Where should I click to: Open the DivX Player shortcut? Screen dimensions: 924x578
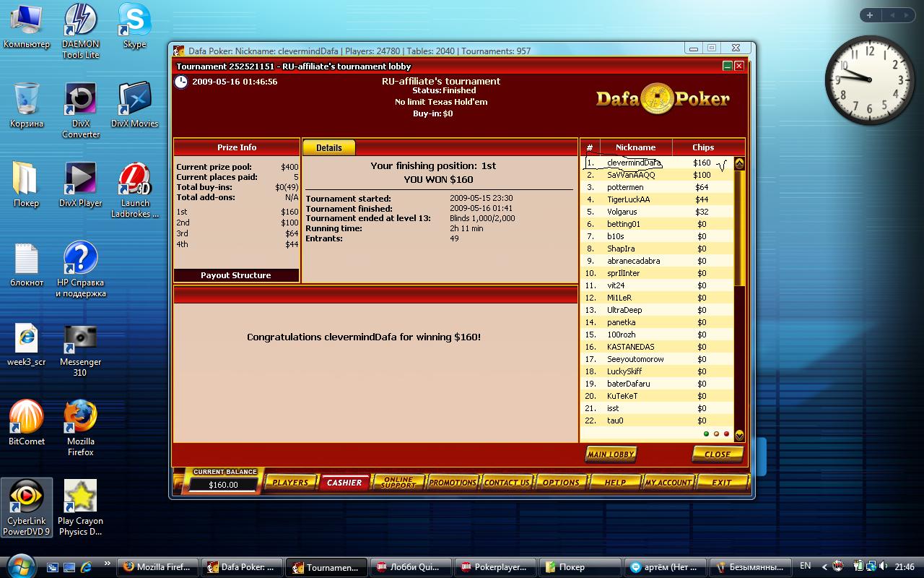tap(80, 179)
